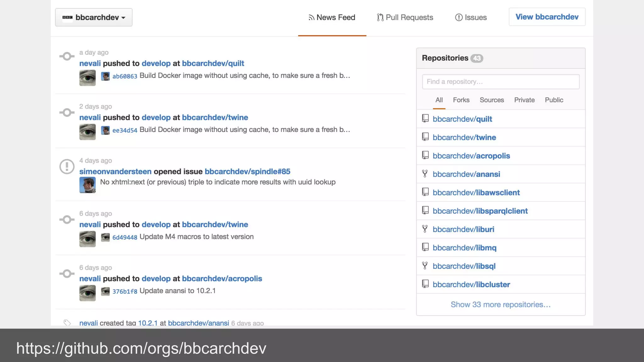Open the bbcarchdev/libsql repository
This screenshot has height=362, width=644.
tap(464, 266)
